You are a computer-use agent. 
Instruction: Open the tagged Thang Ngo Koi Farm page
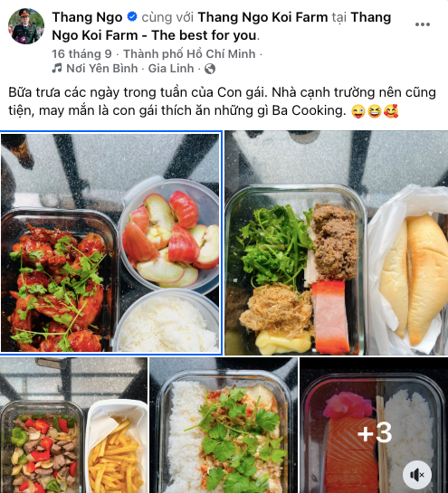pyautogui.click(x=262, y=17)
